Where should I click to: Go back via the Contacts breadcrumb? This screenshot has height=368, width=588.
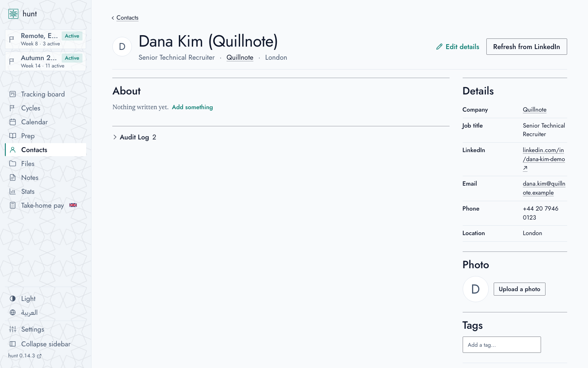pyautogui.click(x=127, y=18)
